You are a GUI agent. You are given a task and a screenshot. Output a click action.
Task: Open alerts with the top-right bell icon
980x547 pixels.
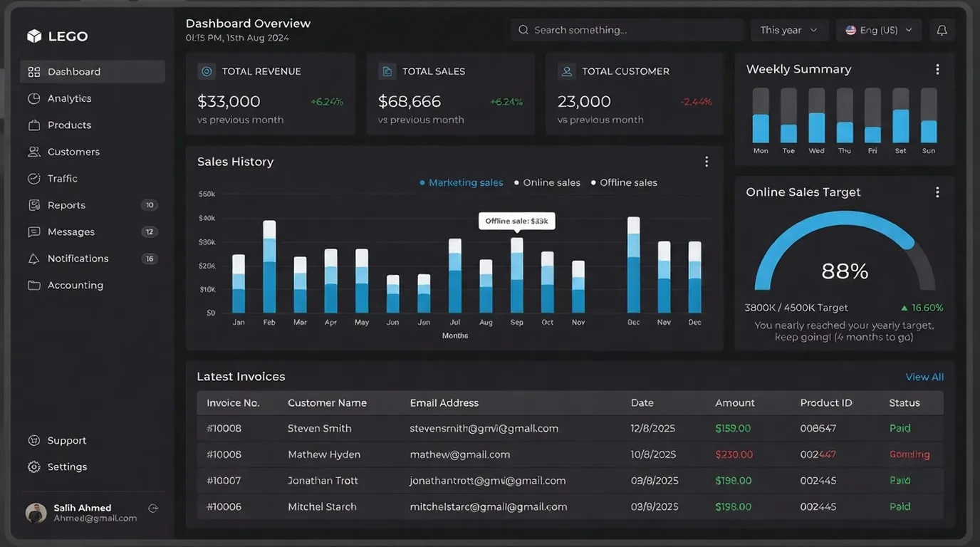[942, 30]
